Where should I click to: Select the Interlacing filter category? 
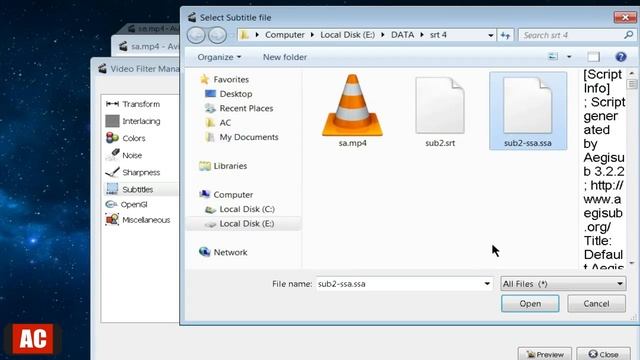point(133,121)
